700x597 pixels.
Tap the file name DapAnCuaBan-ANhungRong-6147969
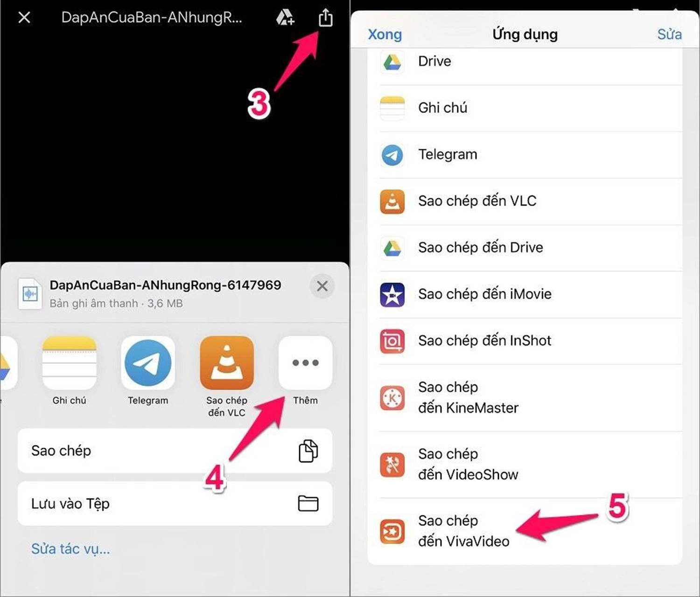coord(166,285)
